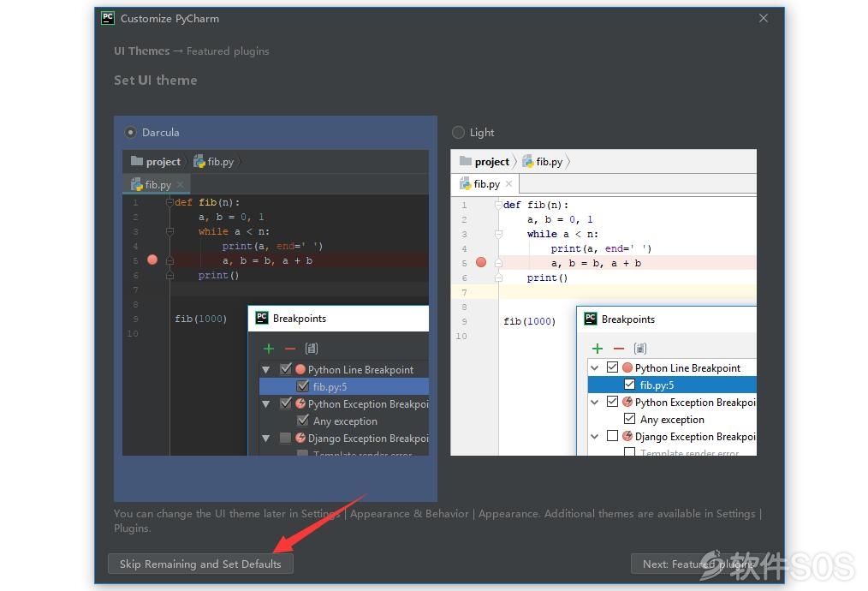This screenshot has width=868, height=591.
Task: Click the Any exception label in Darcula preview
Action: tap(346, 421)
